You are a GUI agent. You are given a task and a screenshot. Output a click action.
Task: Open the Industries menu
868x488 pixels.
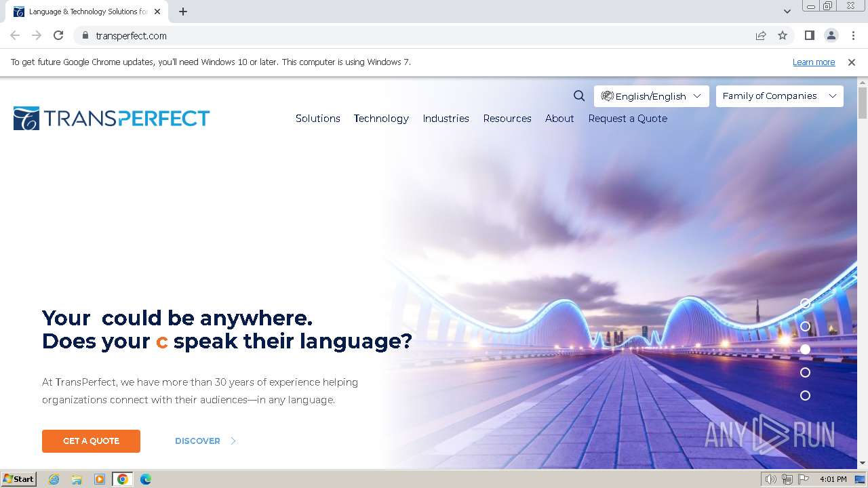tap(446, 119)
